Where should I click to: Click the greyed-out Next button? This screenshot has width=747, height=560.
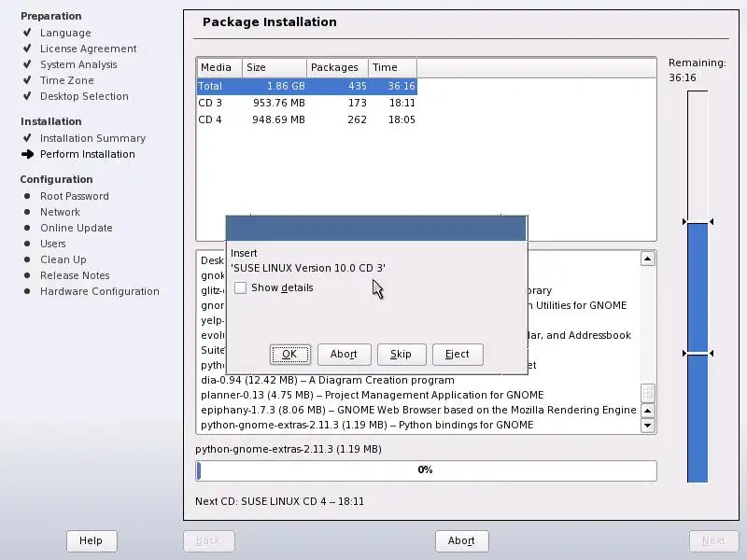pyautogui.click(x=713, y=541)
